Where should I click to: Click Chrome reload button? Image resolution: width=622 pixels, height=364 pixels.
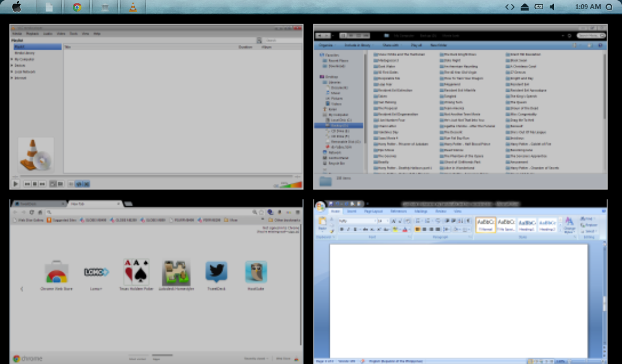[32, 212]
